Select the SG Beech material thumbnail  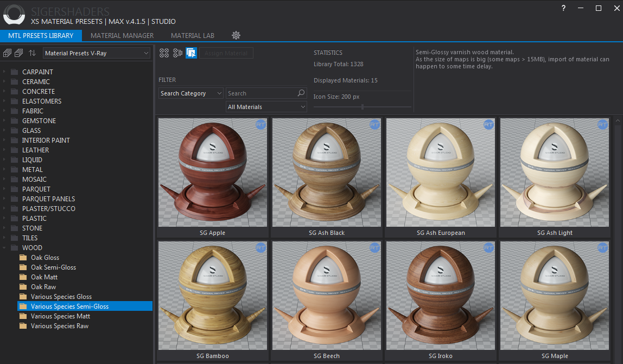pos(327,296)
